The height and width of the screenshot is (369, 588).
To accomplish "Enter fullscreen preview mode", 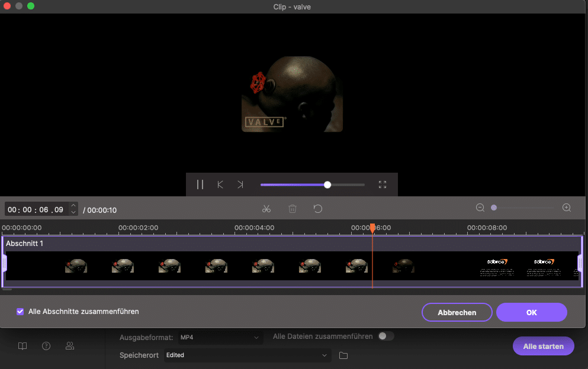I will click(383, 184).
